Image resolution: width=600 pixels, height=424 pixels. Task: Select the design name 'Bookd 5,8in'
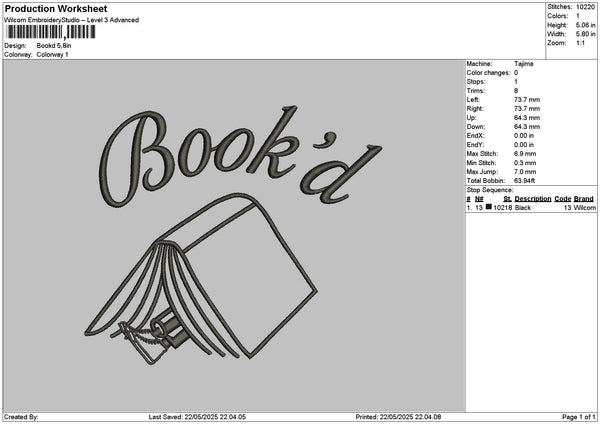point(54,46)
